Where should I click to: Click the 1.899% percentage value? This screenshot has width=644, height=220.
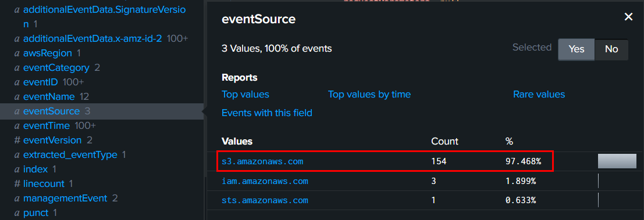tap(520, 181)
